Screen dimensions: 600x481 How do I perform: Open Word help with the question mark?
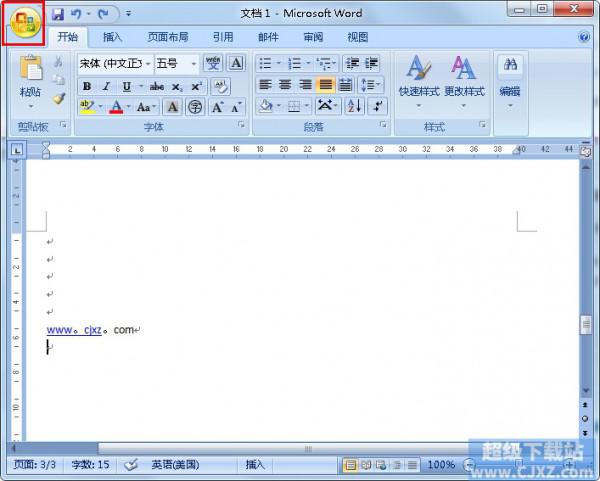(584, 37)
